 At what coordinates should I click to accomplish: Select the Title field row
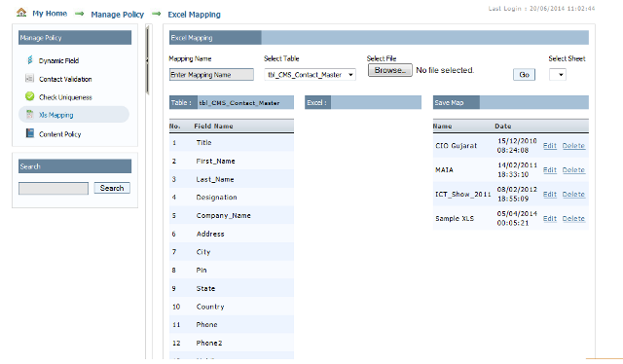(232, 143)
